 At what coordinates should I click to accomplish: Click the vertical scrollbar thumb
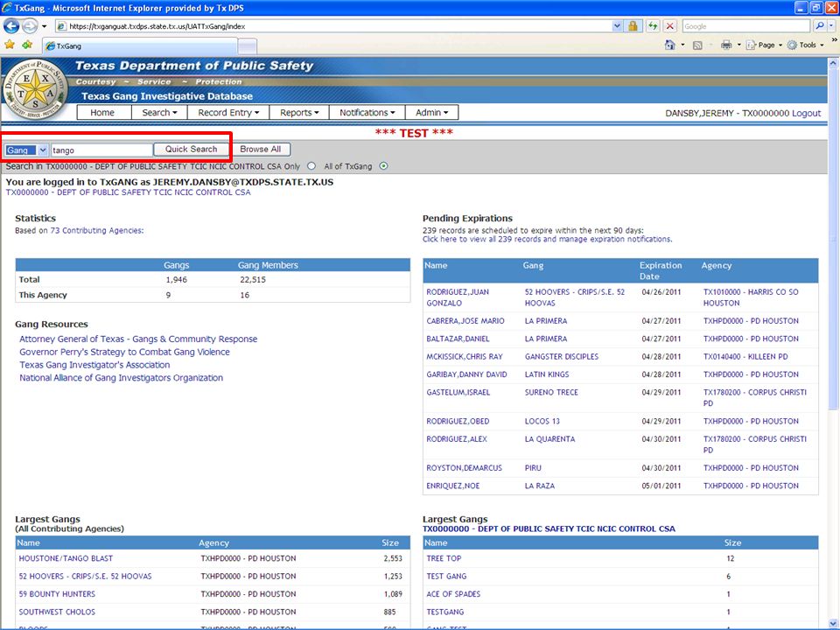(x=833, y=238)
